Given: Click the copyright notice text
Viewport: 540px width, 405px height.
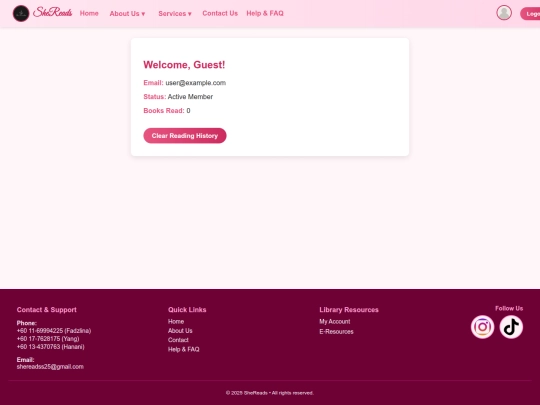Looking at the screenshot, I should [270, 393].
